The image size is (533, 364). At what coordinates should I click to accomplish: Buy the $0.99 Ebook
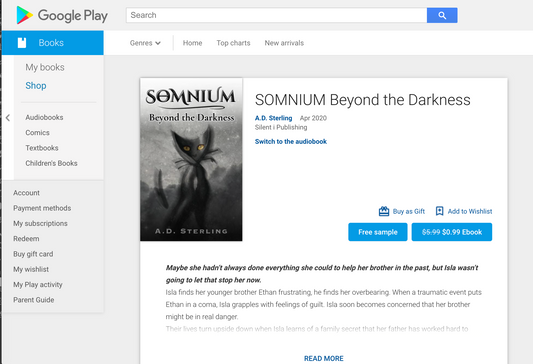coord(452,232)
